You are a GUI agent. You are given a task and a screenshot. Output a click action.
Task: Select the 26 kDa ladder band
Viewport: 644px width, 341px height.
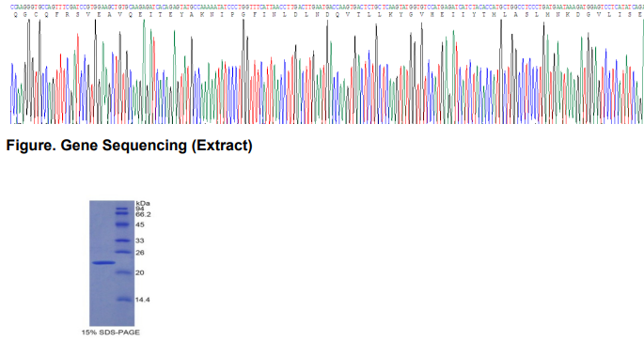coord(123,252)
